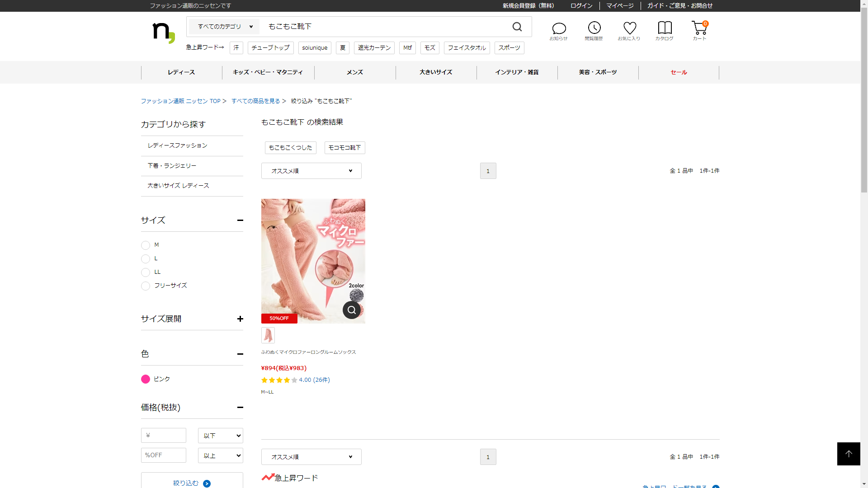The width and height of the screenshot is (868, 488).
Task: Open top オススメ順 sort dropdown
Action: [311, 171]
